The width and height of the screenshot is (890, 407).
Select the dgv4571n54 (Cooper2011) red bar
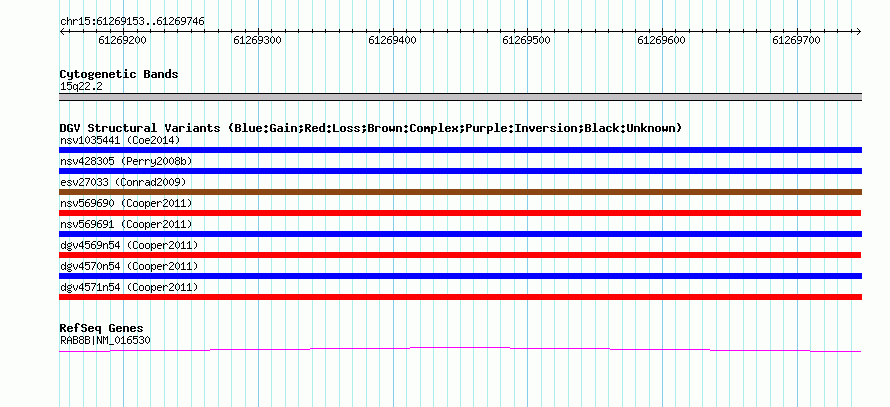pos(460,297)
